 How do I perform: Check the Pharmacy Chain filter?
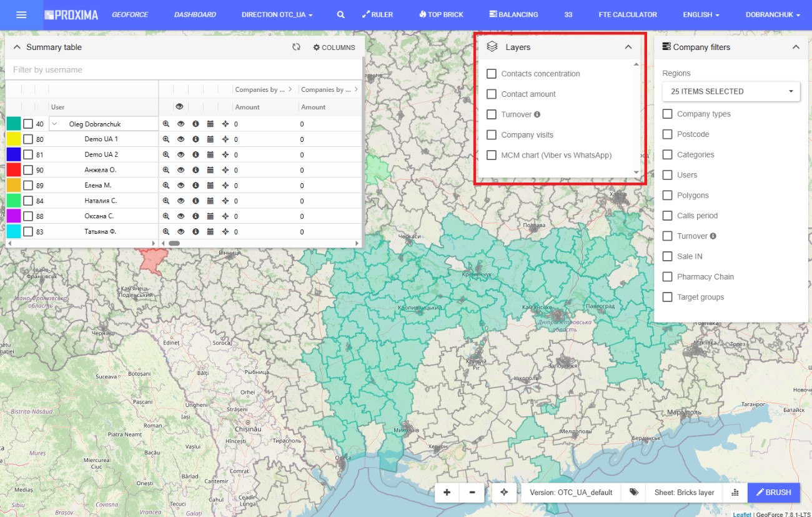[x=667, y=276]
